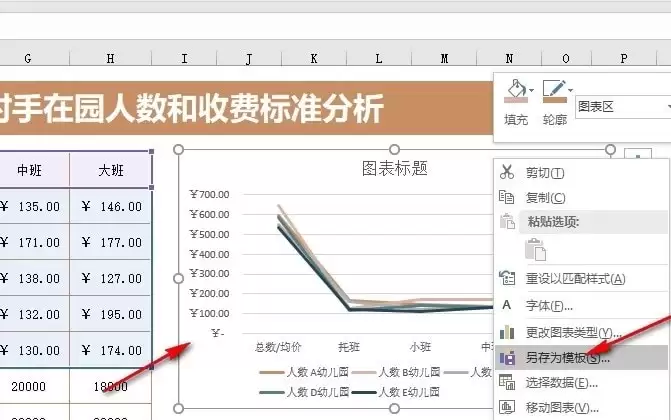The width and height of the screenshot is (671, 420).
Task: Select column I header
Action: (184, 59)
